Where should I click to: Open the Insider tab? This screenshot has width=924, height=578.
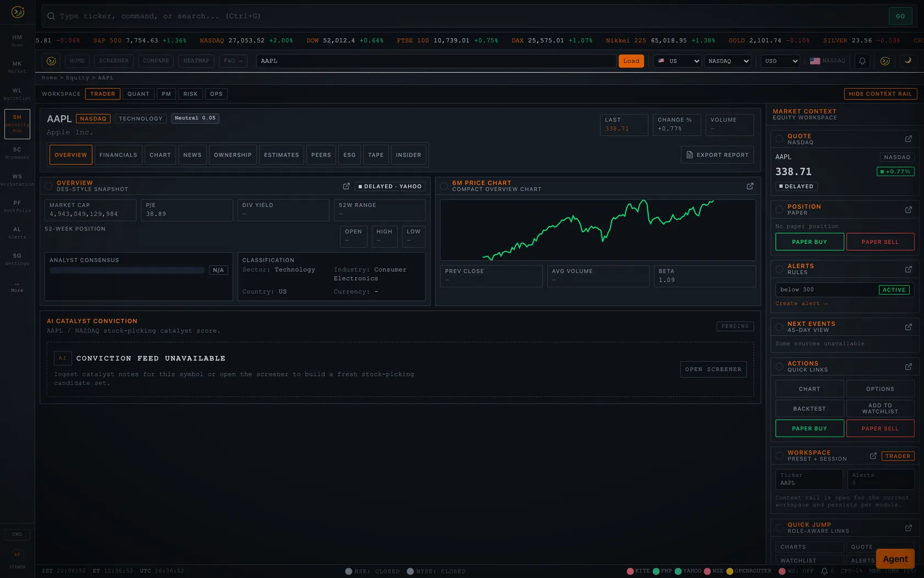(x=409, y=155)
